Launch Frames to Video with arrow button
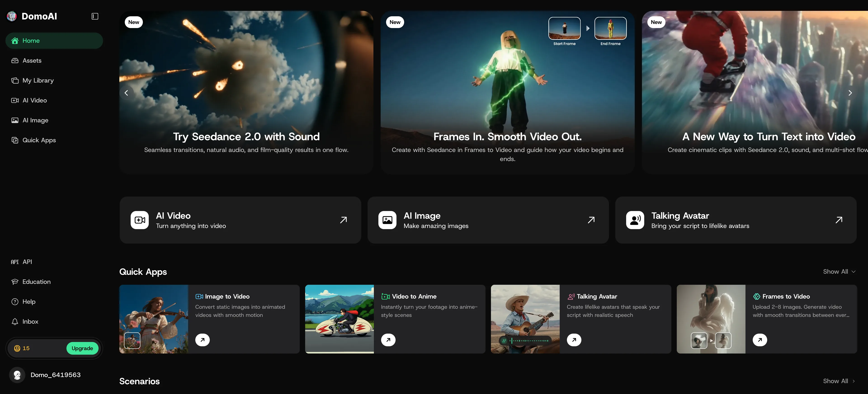This screenshot has width=868, height=394. (x=760, y=340)
